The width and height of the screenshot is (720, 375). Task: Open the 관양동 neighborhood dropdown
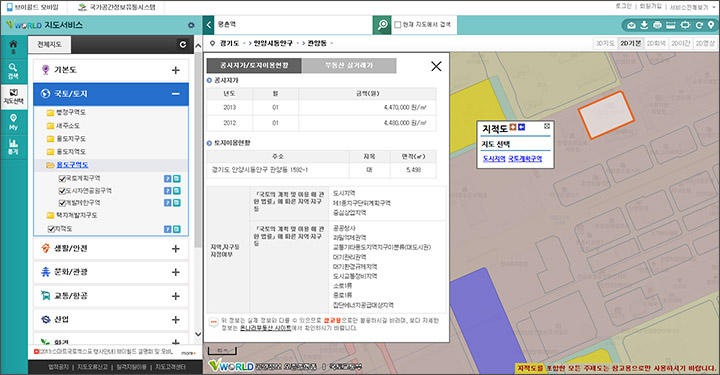[320, 43]
